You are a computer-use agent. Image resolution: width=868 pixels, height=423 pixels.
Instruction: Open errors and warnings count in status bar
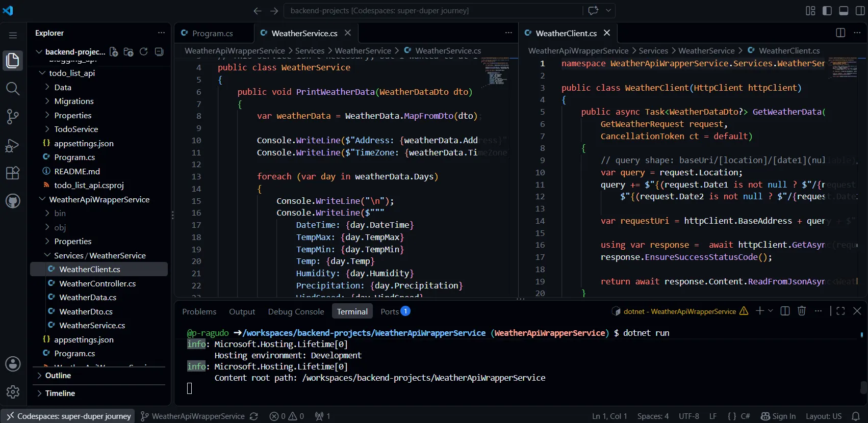(287, 416)
